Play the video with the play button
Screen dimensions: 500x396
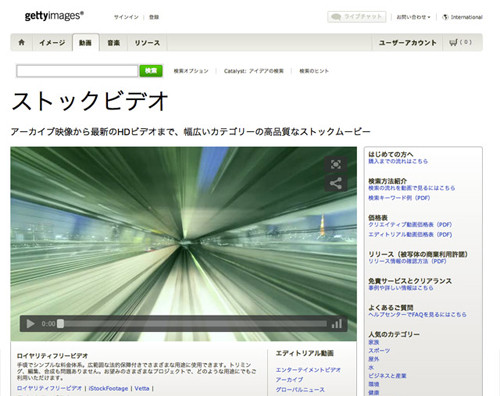[x=30, y=324]
